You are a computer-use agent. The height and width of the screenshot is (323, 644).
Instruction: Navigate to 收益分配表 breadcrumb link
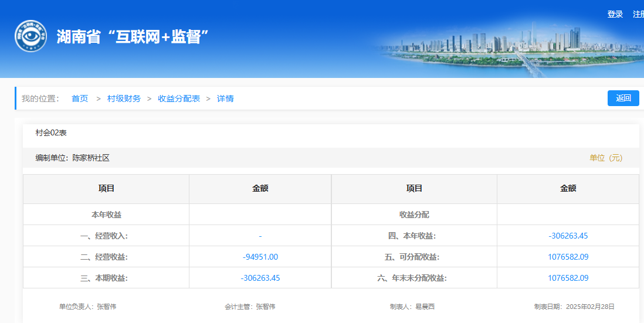pos(179,98)
